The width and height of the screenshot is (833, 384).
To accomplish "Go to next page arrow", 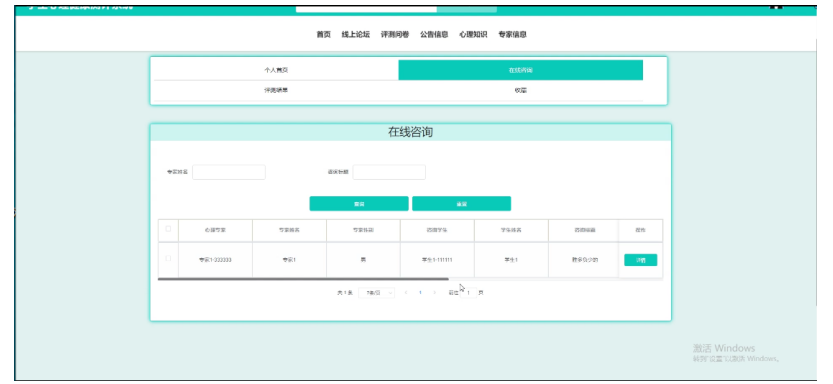I will coord(435,293).
